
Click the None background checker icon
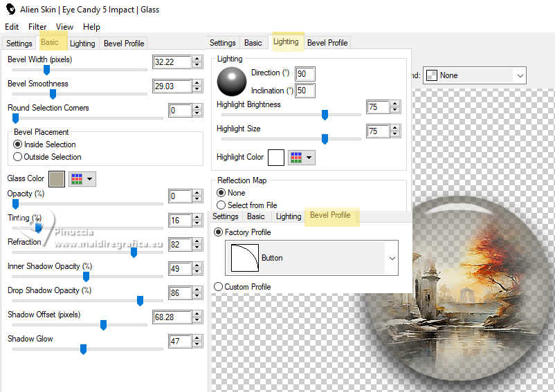tap(431, 75)
